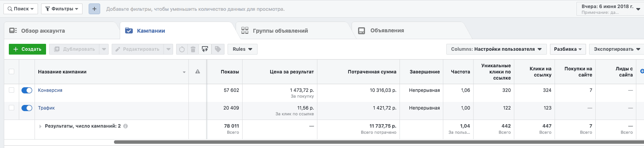
Task: Click the 11,56 р. cost per click cell
Action: (305, 108)
